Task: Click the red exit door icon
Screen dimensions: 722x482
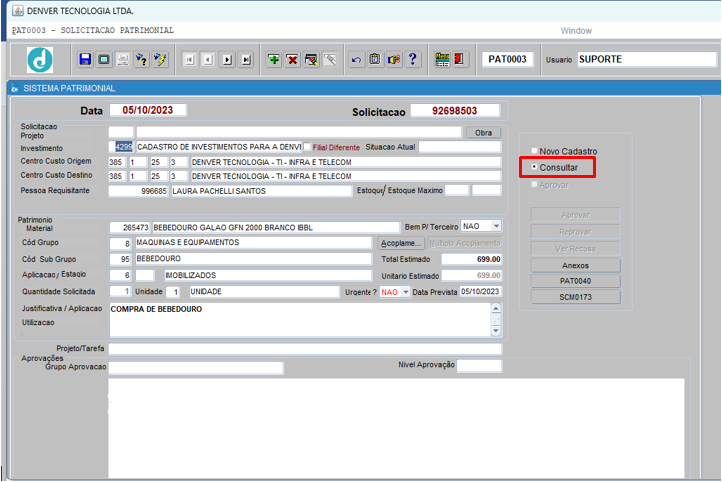Action: (459, 60)
